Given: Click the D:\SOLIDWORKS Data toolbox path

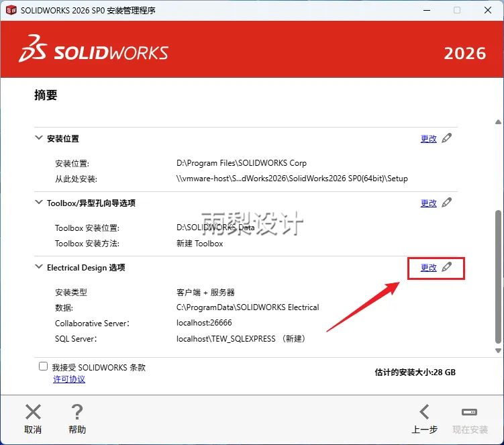Looking at the screenshot, I should pyautogui.click(x=215, y=228).
